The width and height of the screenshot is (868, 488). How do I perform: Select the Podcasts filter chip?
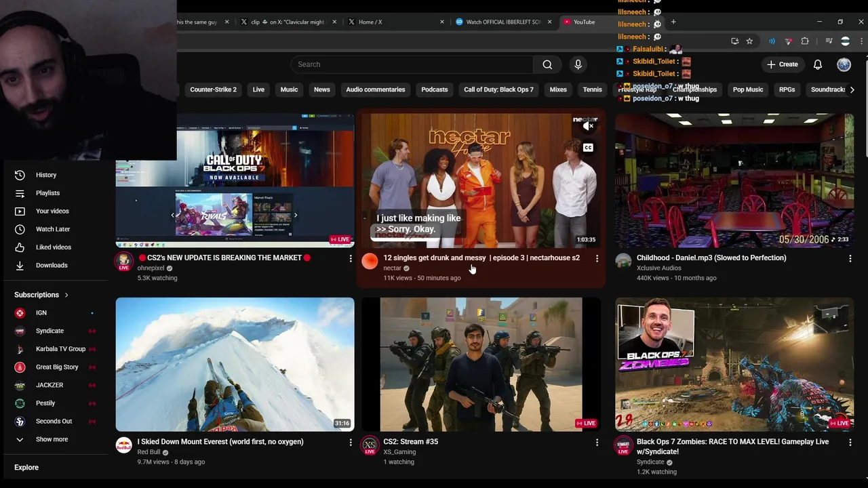tap(434, 89)
